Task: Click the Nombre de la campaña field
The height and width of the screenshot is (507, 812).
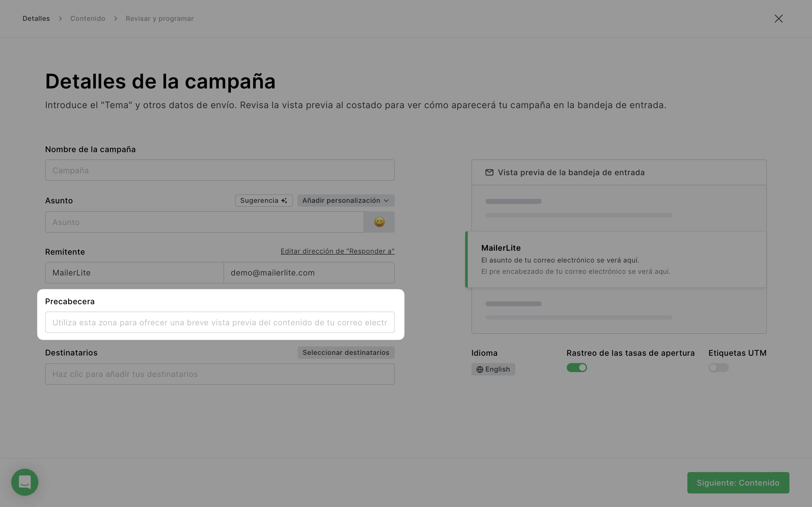Action: 220,170
